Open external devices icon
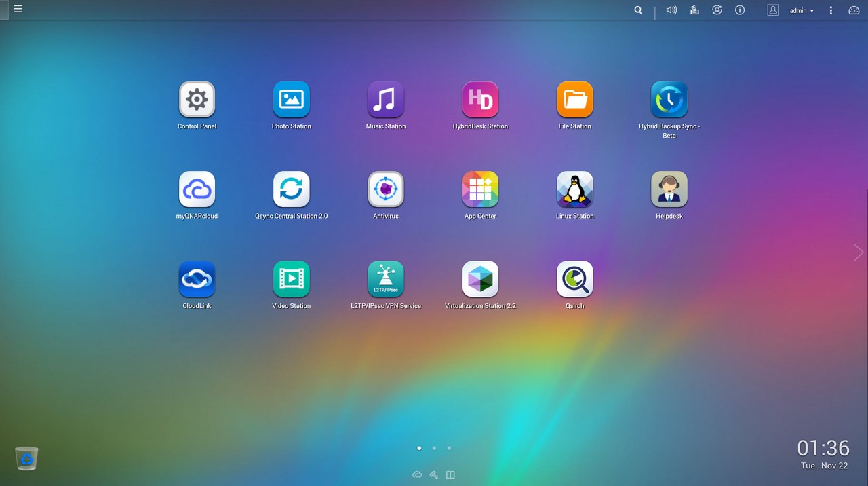868x486 pixels. coord(717,10)
